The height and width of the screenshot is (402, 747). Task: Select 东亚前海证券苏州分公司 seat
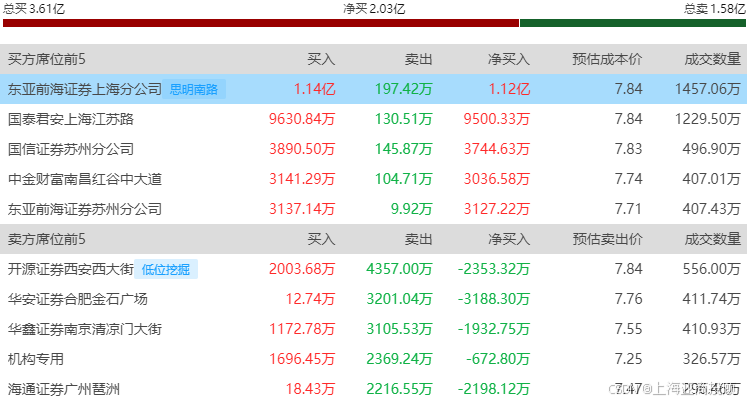click(x=85, y=209)
